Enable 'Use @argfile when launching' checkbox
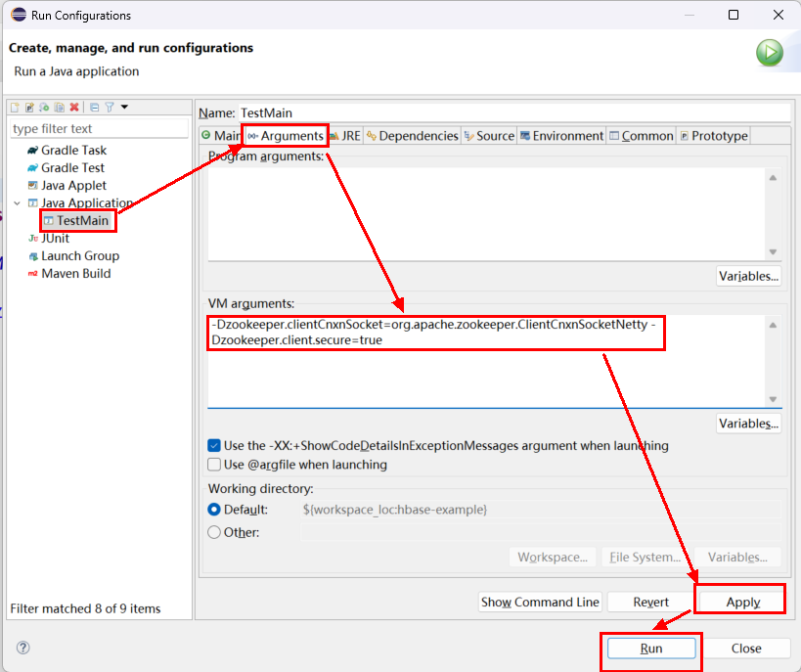This screenshot has width=801, height=672. point(215,465)
